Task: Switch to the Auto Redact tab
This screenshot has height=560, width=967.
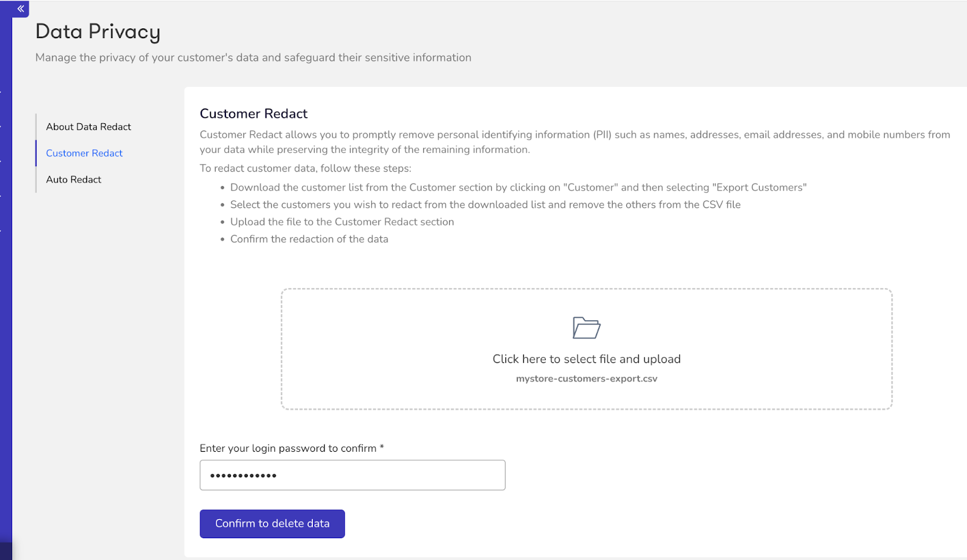Action: point(74,179)
